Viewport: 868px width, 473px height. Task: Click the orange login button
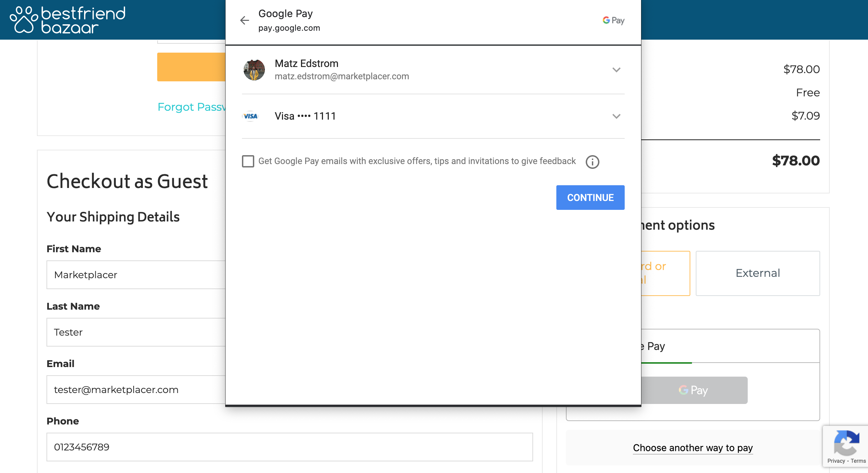pyautogui.click(x=191, y=67)
